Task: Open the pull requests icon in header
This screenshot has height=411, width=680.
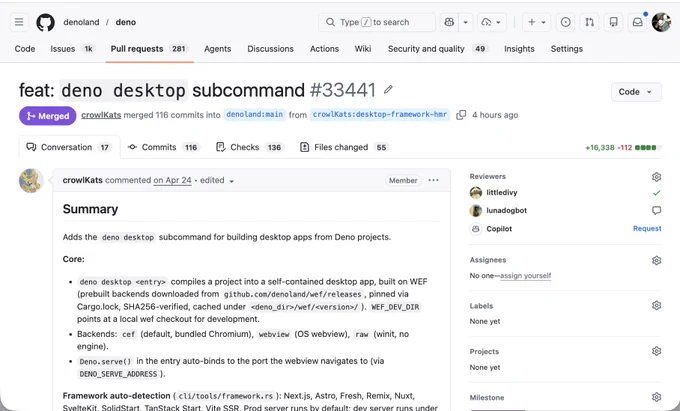Action: click(589, 22)
